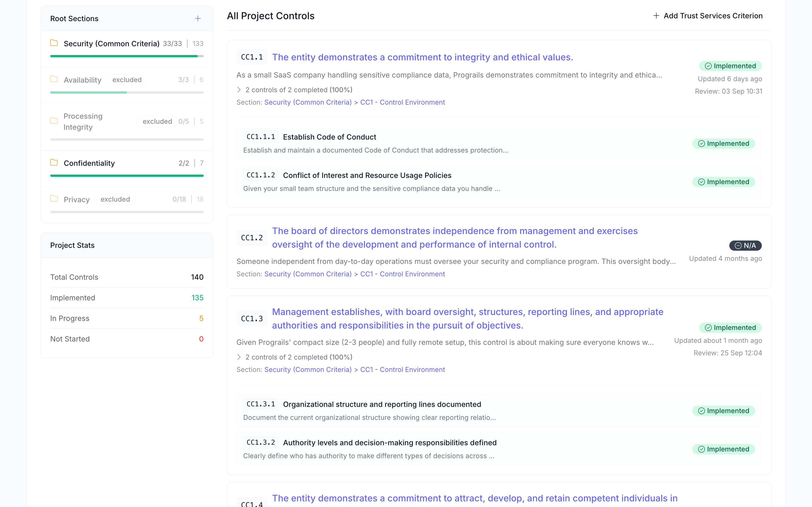The image size is (812, 507).
Task: Click the Privacy folder icon
Action: (54, 199)
